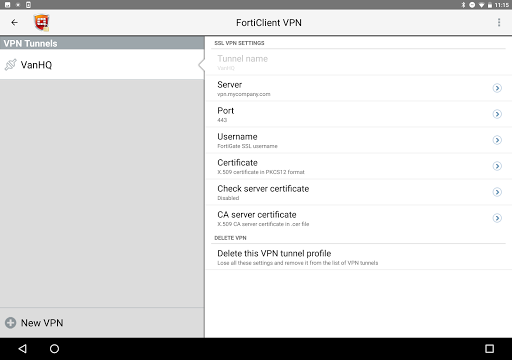This screenshot has height=360, width=512.
Task: Create a New VPN
Action: pos(102,323)
